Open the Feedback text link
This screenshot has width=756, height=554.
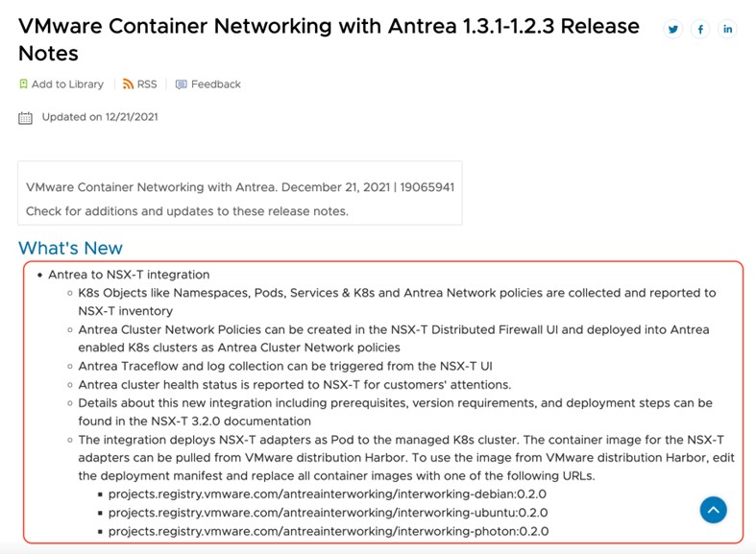click(x=216, y=84)
